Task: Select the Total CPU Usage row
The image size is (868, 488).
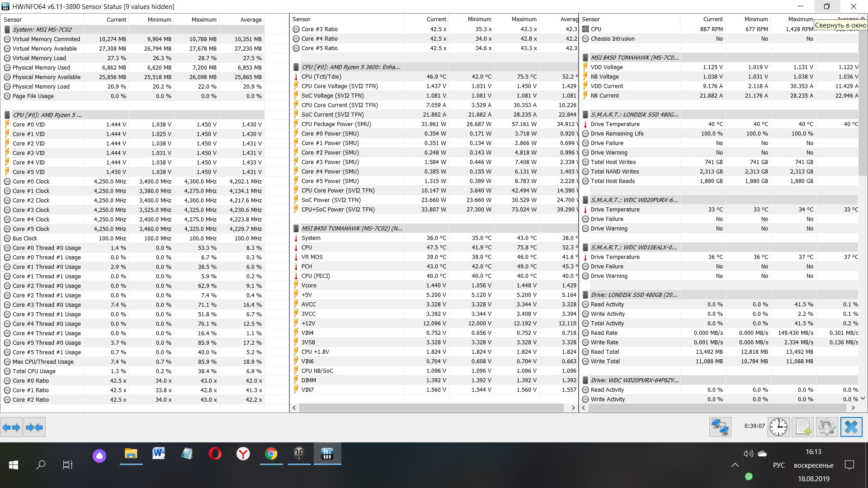Action: tap(34, 371)
